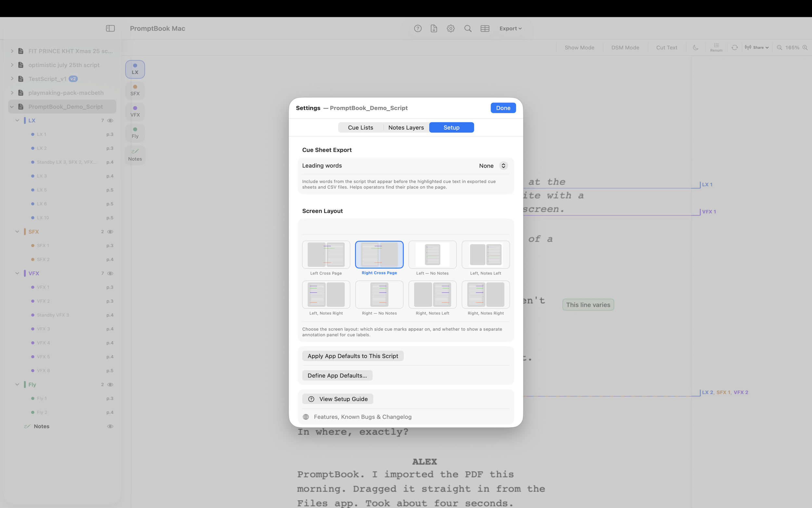The width and height of the screenshot is (812, 508).
Task: Click the 165% zoom level value
Action: [792, 48]
